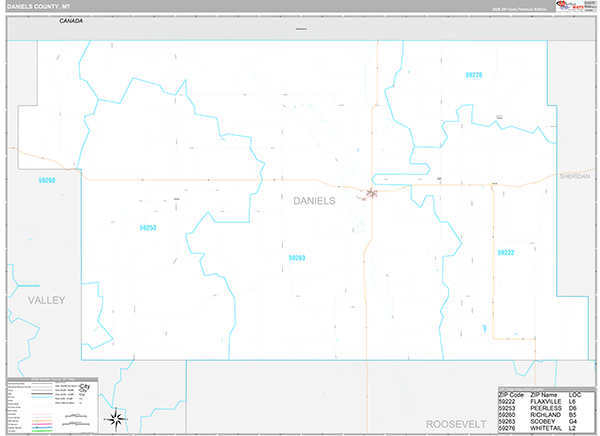The image size is (600, 436).
Task: Click the DANIELS COUNTY, MT map title
Action: 39,7
